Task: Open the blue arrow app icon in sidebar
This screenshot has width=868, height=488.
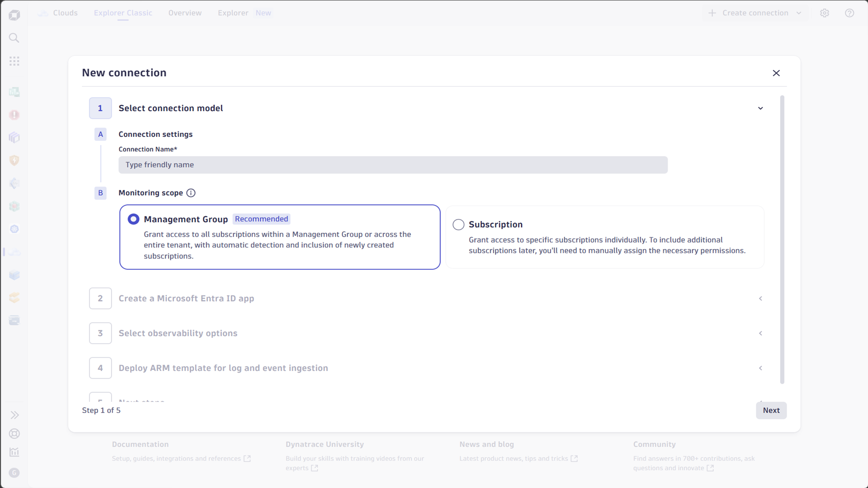Action: coord(14,183)
